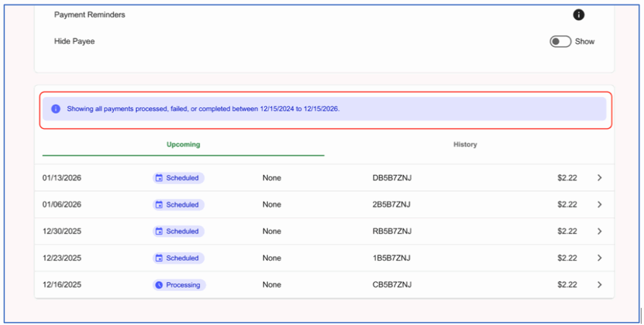
Task: Expand payment RB5B7ZNJ with chevron arrow
Action: pos(599,231)
